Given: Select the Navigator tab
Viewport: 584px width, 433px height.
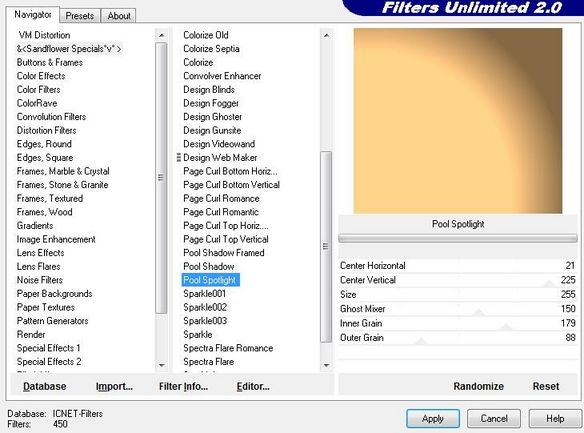Looking at the screenshot, I should point(33,15).
